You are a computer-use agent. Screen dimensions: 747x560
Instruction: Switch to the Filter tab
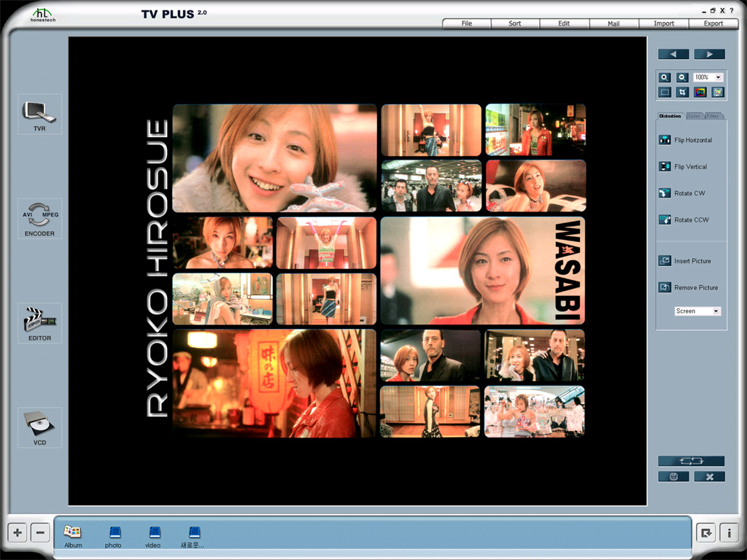pyautogui.click(x=713, y=116)
